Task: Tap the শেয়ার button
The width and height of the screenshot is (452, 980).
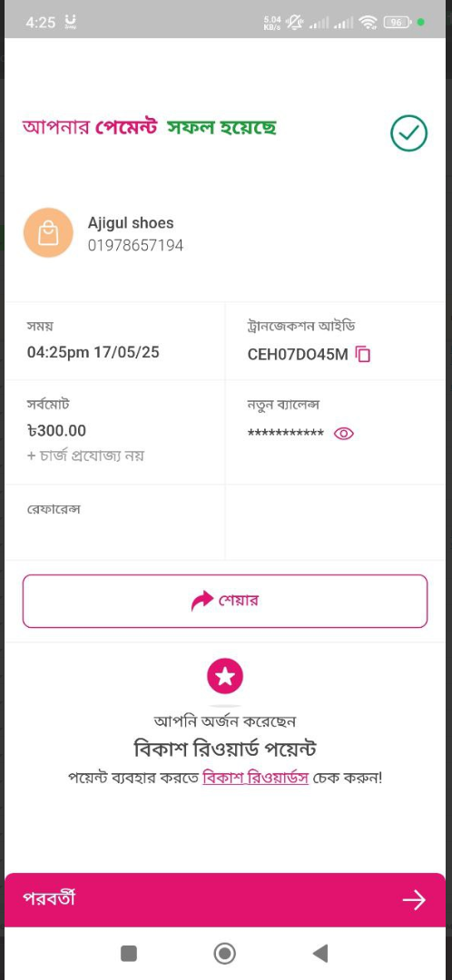Action: 225,602
